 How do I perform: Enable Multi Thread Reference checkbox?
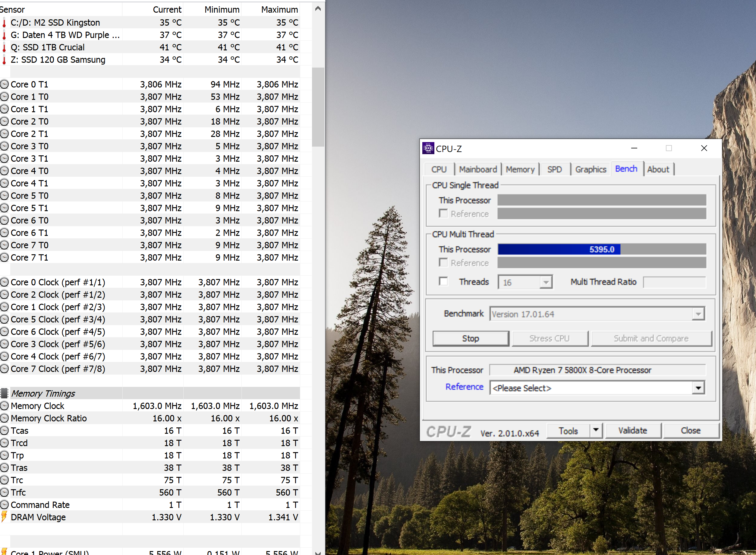pos(443,263)
